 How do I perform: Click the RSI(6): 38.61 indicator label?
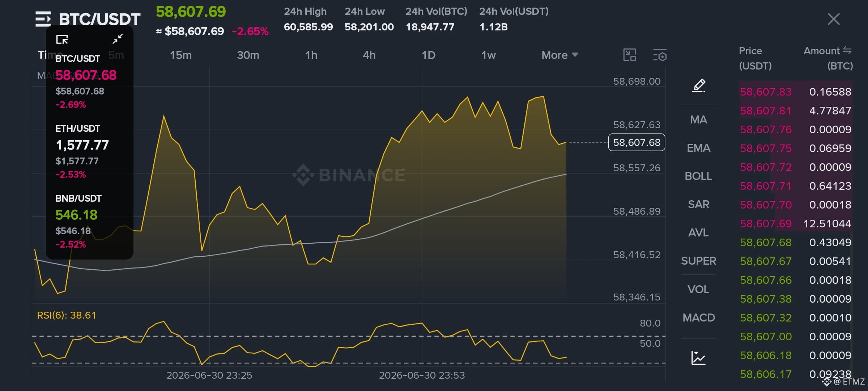pos(67,315)
